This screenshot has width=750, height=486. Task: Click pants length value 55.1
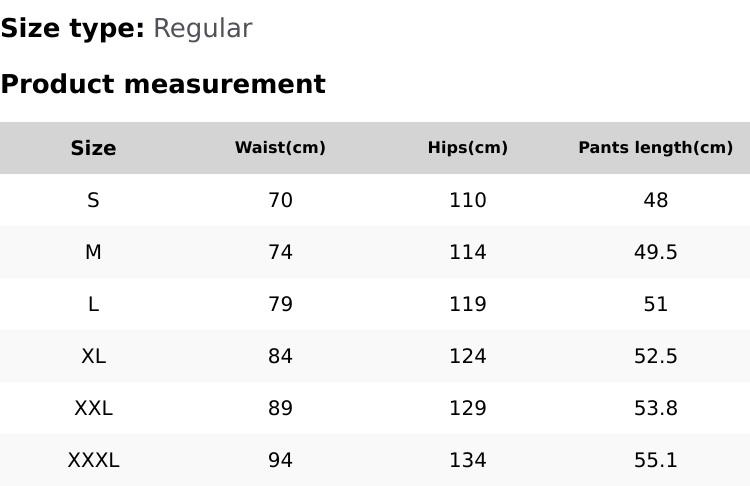tap(655, 460)
